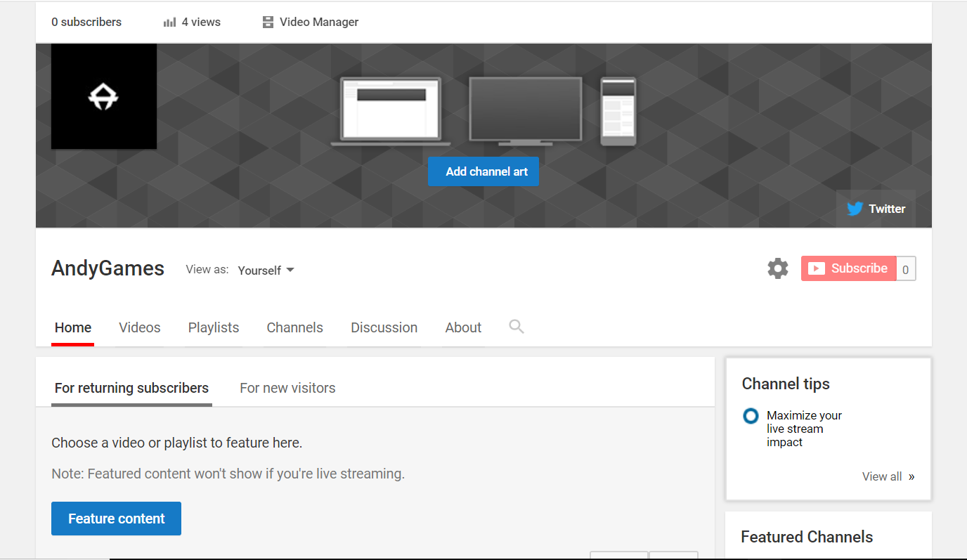Click the 'View as:' label
Viewport: 967px width, 560px height.
(x=207, y=269)
